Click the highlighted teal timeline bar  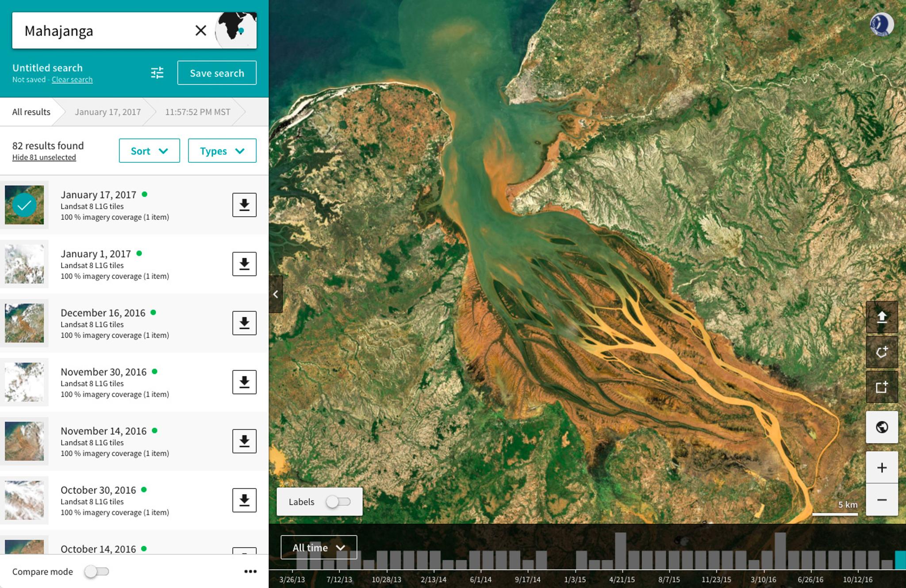[x=900, y=560]
